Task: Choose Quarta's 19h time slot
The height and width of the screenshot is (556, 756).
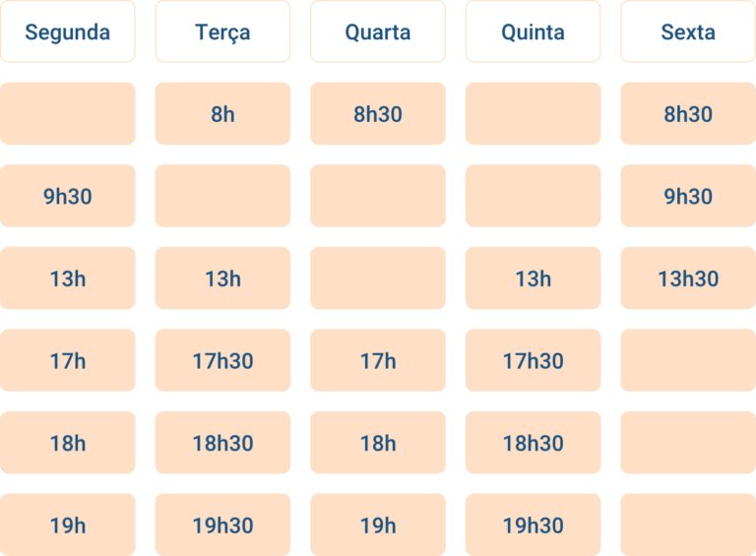Action: tap(378, 525)
